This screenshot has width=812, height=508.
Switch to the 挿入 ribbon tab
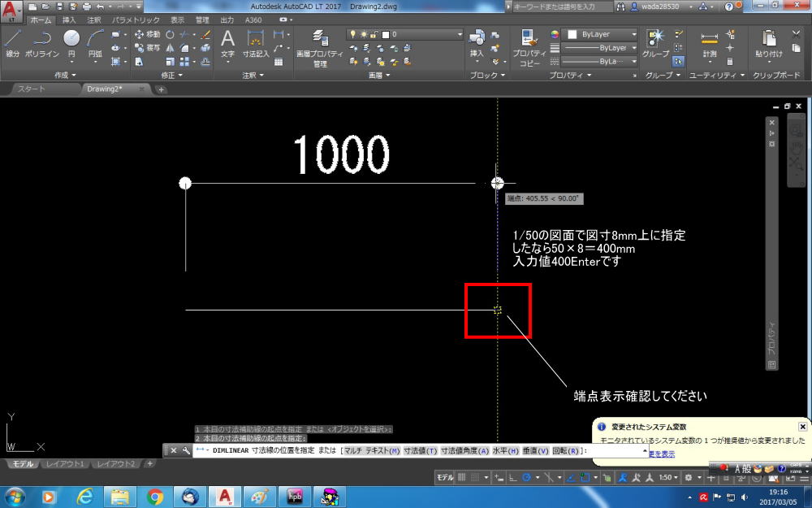[x=69, y=20]
